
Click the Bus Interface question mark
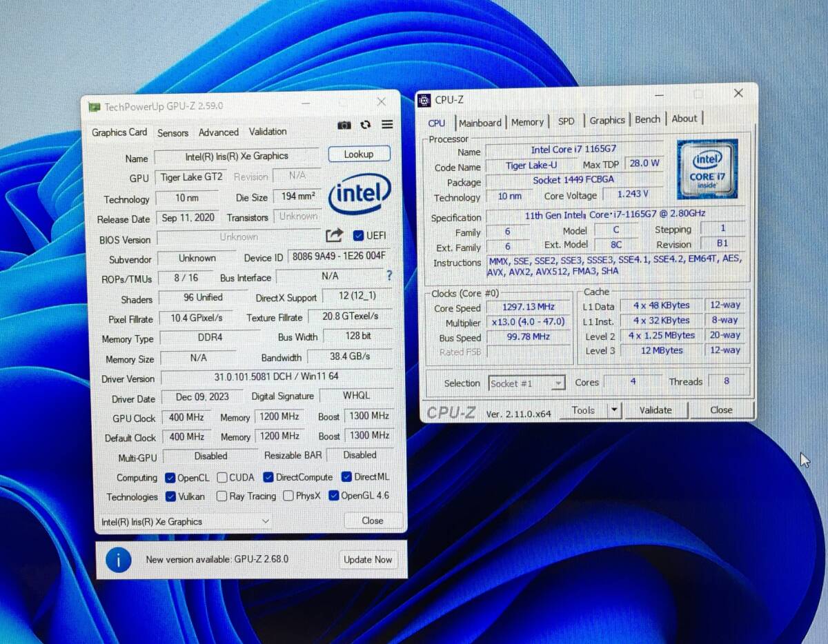pos(389,276)
